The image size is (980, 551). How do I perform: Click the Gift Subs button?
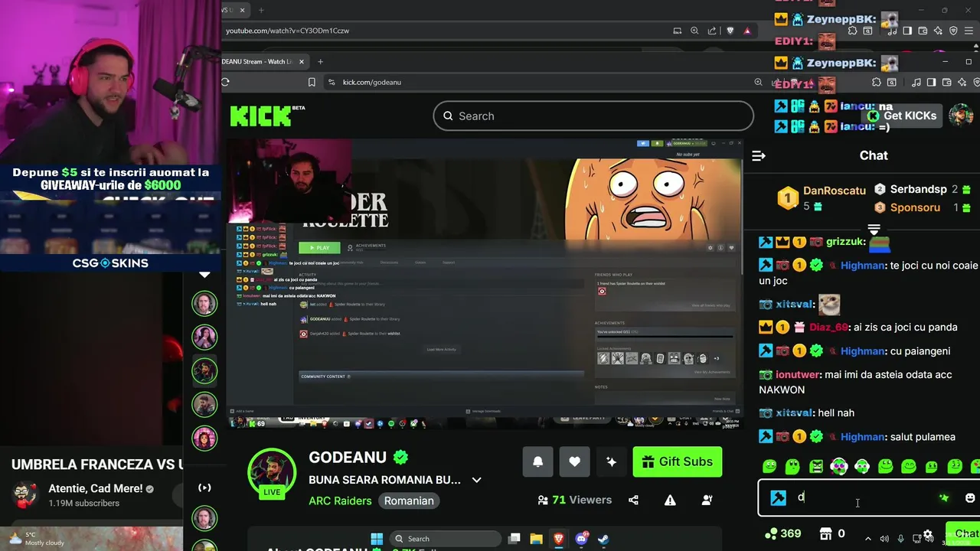click(678, 461)
